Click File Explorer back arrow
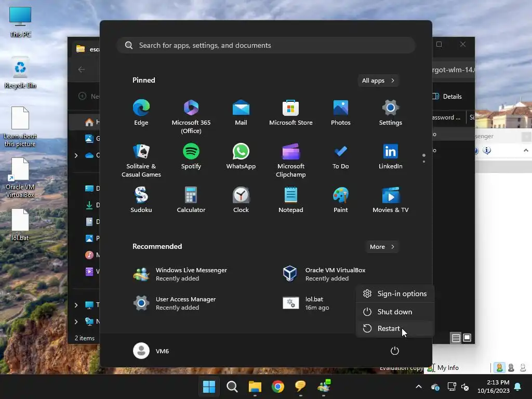The height and width of the screenshot is (399, 532). [82, 70]
